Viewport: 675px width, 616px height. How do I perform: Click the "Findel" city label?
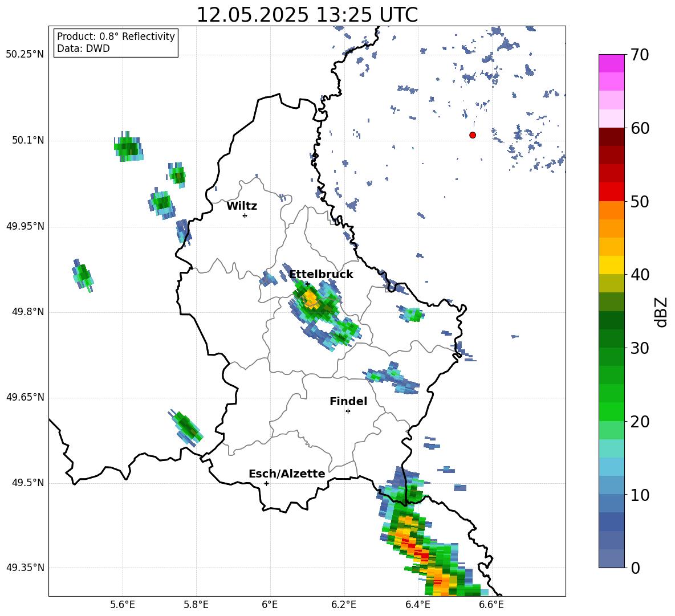point(348,401)
